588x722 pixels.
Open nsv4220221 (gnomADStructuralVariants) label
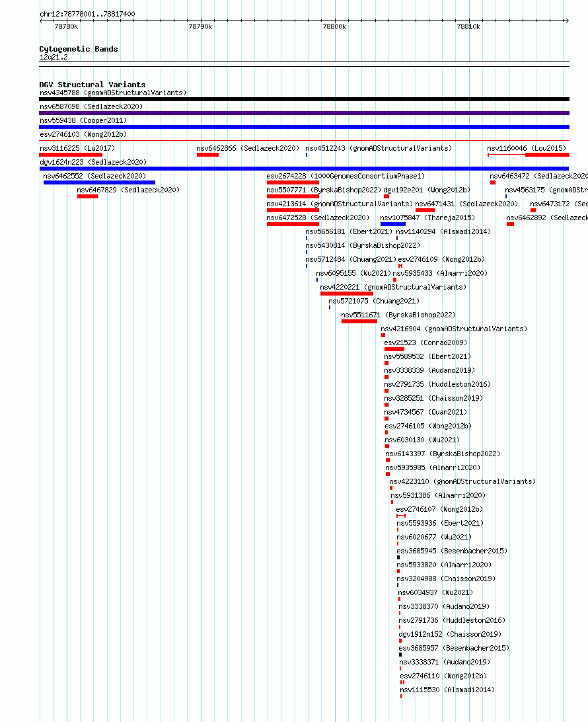[393, 287]
